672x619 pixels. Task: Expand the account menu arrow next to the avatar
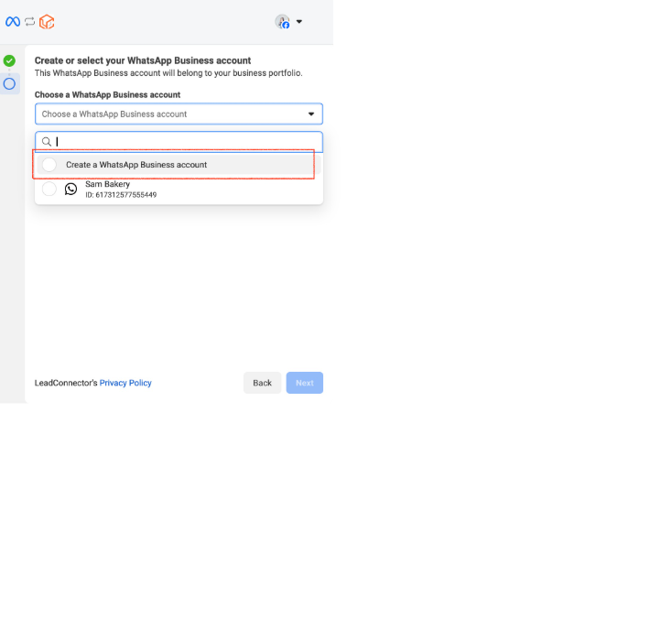point(299,21)
